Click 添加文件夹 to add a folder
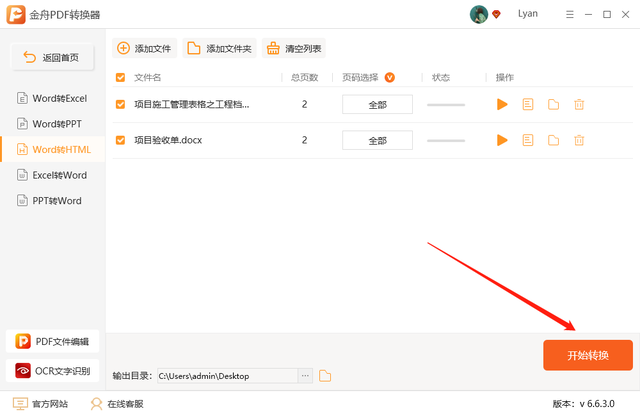 [x=219, y=48]
